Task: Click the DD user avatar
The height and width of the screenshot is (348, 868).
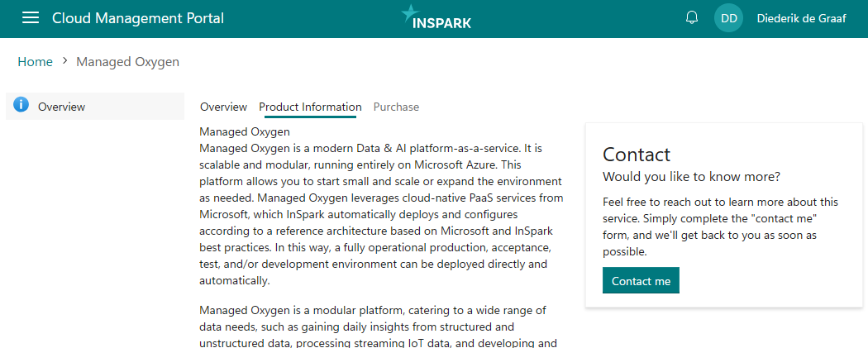Action: coord(728,18)
